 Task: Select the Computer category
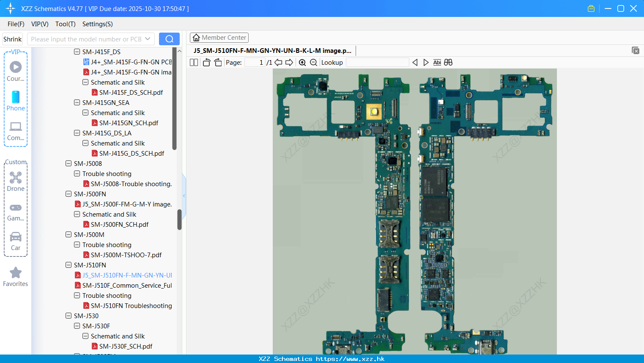16,131
